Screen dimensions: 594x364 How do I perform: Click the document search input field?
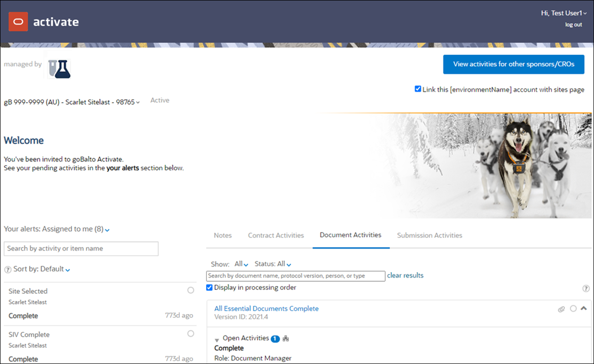pyautogui.click(x=295, y=276)
